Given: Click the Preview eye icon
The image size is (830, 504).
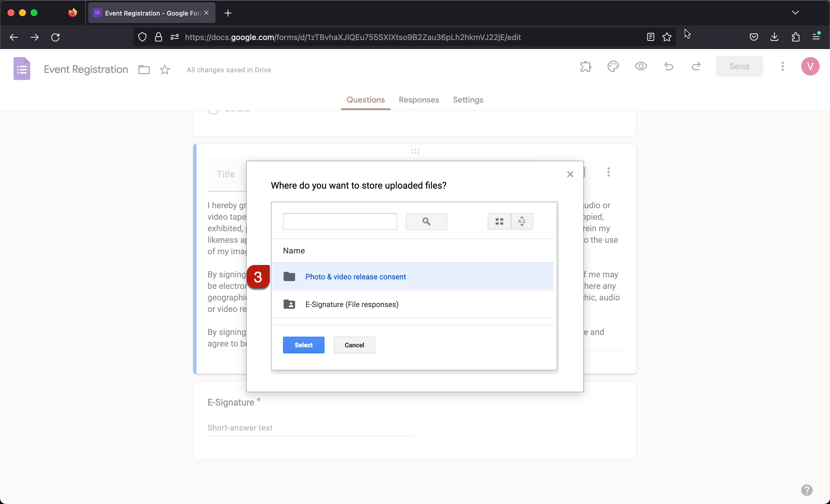Looking at the screenshot, I should (641, 66).
